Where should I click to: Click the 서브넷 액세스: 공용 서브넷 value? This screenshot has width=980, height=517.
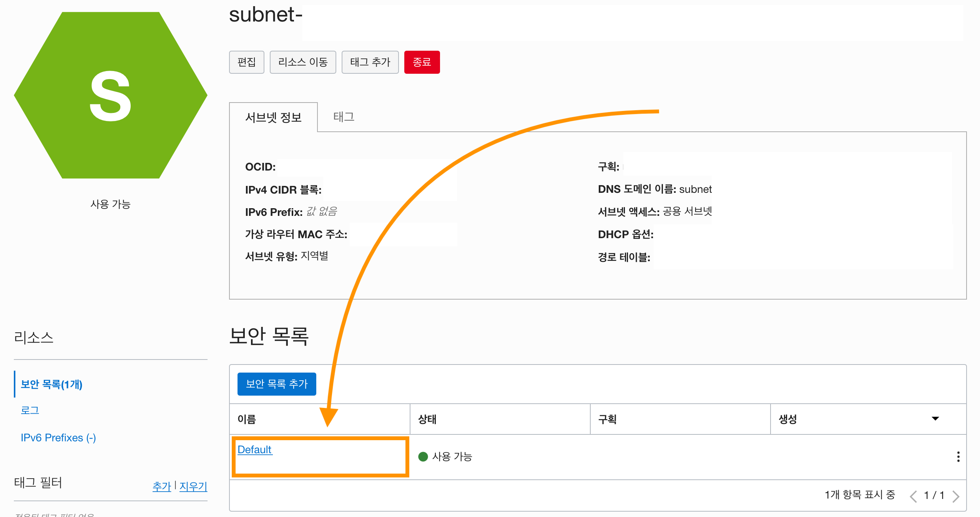point(688,211)
